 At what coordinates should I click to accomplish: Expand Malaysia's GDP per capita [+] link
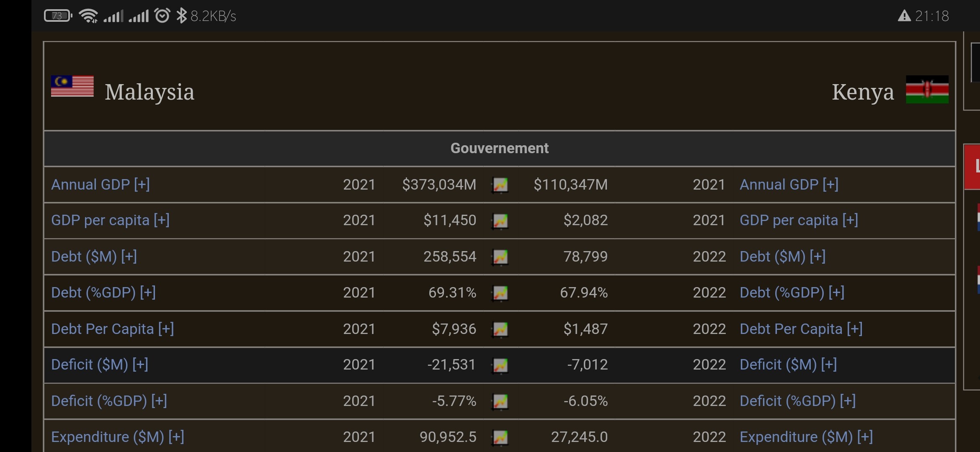click(110, 220)
